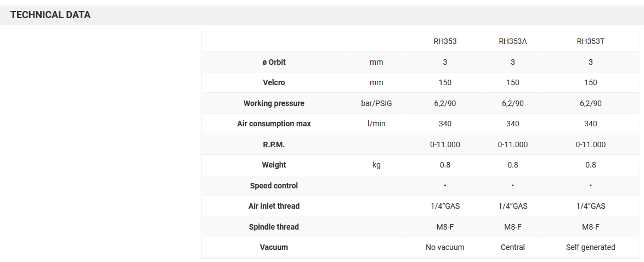
Task: Click the No vacuum value cell
Action: click(445, 247)
